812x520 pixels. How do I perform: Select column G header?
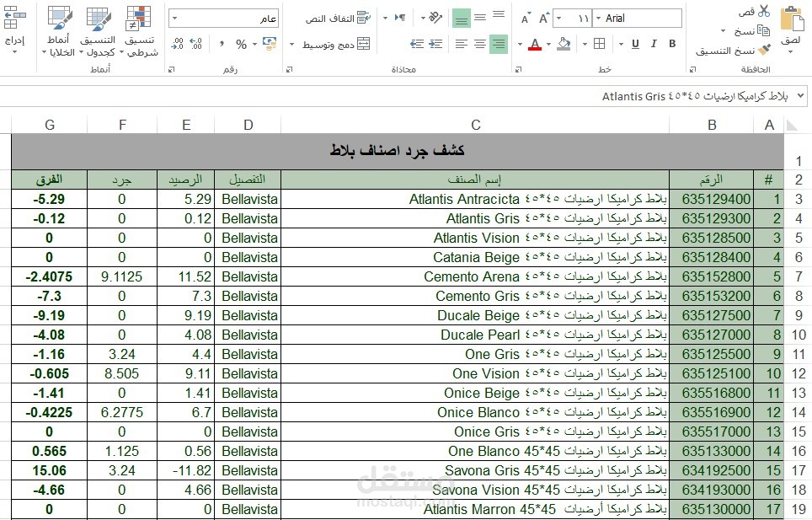(50, 125)
